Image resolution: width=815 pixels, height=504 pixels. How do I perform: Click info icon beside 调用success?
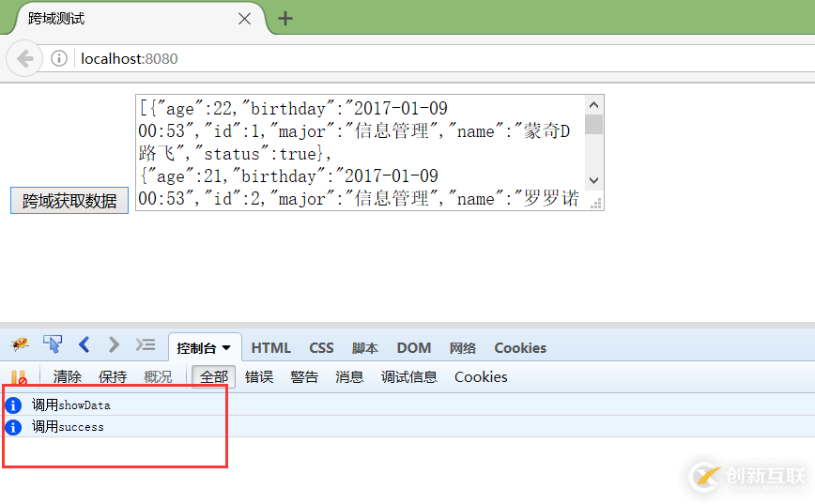[13, 427]
